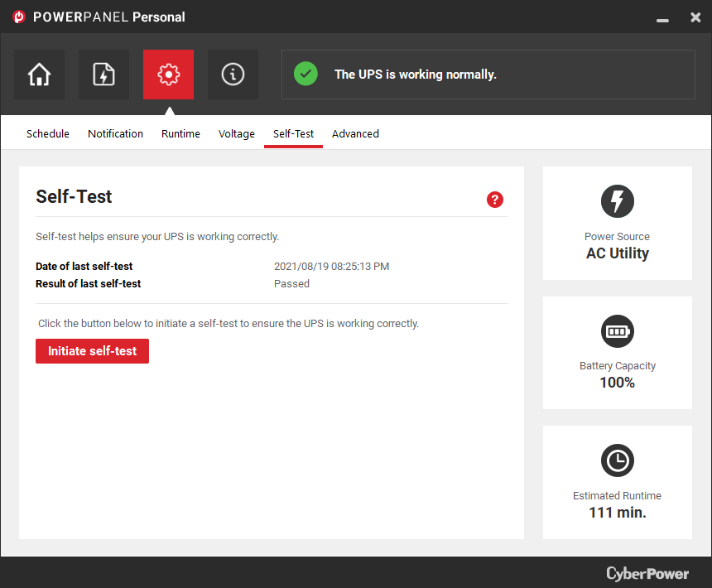This screenshot has width=712, height=588.
Task: Click the 'Passed' self-test result
Action: 291,284
